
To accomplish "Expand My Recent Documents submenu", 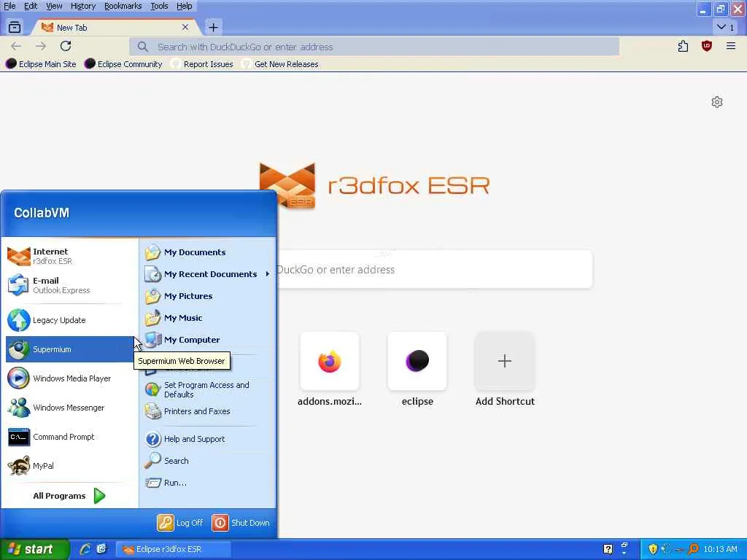I will [208, 274].
